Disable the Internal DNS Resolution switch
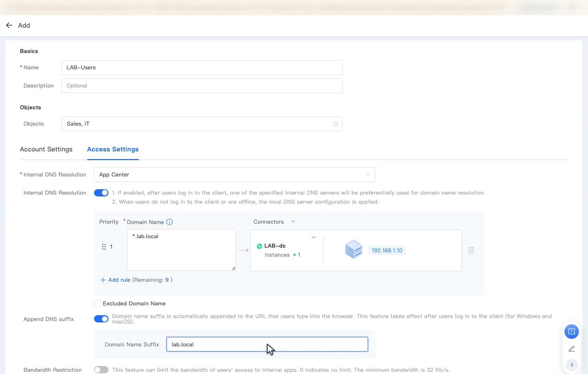Screen dimensions: 588x374 (x=101, y=193)
